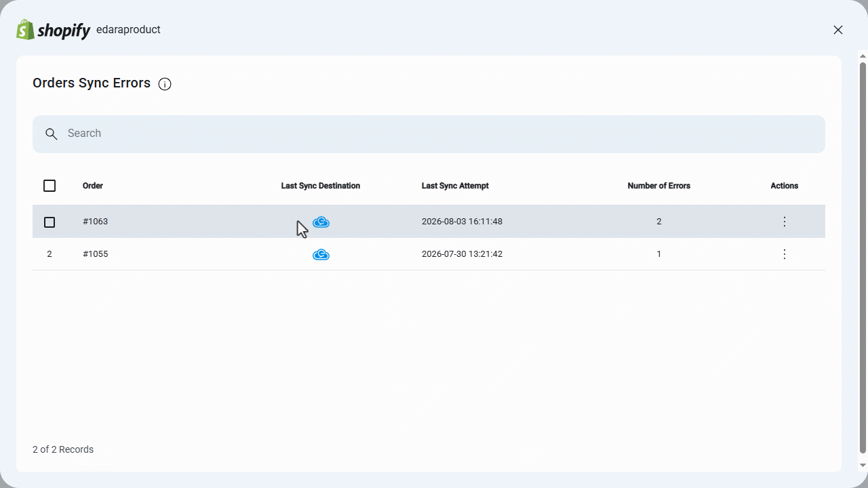Toggle the select-all orders checkbox
The width and height of the screenshot is (868, 488).
(x=50, y=186)
